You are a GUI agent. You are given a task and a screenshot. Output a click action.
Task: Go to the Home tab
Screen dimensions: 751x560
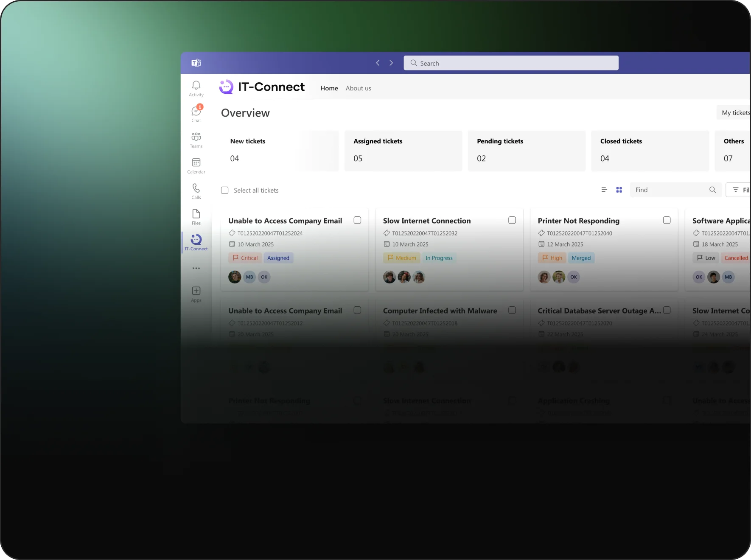(x=329, y=88)
